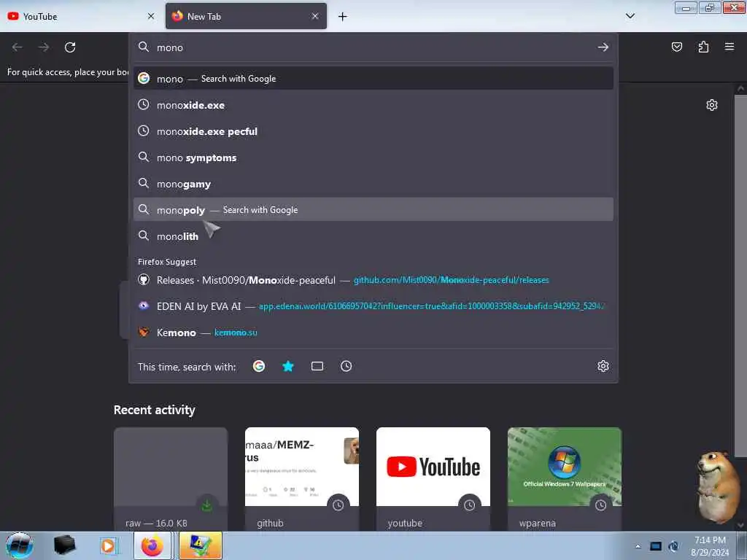Click the page vertical scrollbar
Image resolution: width=747 pixels, height=560 pixels.
coord(740,276)
